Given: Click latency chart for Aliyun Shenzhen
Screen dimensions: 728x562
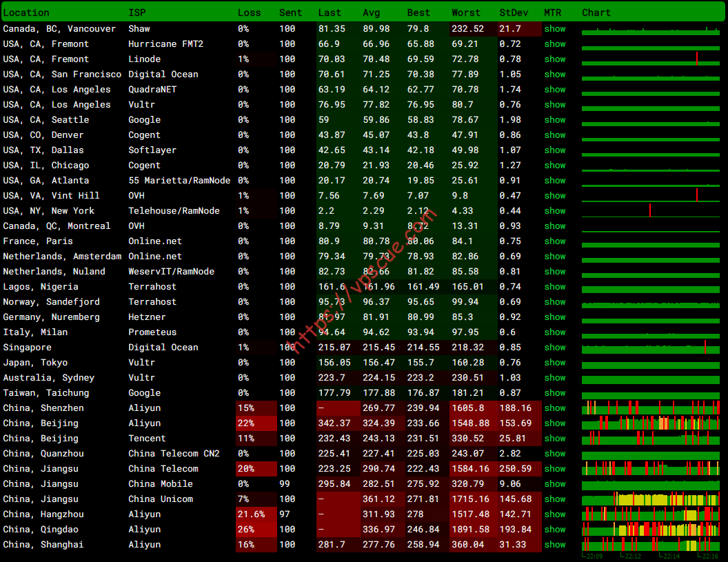Looking at the screenshot, I should point(651,408).
